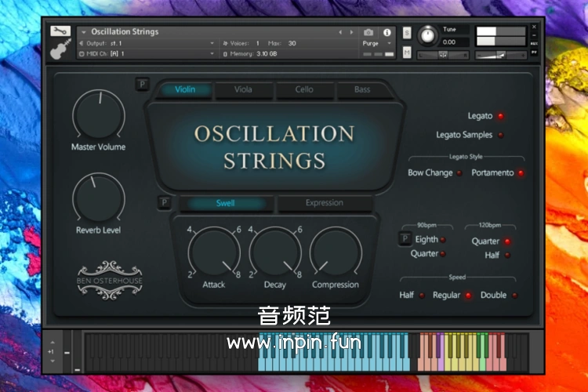Go to next instrument preset arrow
588x392 pixels.
351,32
